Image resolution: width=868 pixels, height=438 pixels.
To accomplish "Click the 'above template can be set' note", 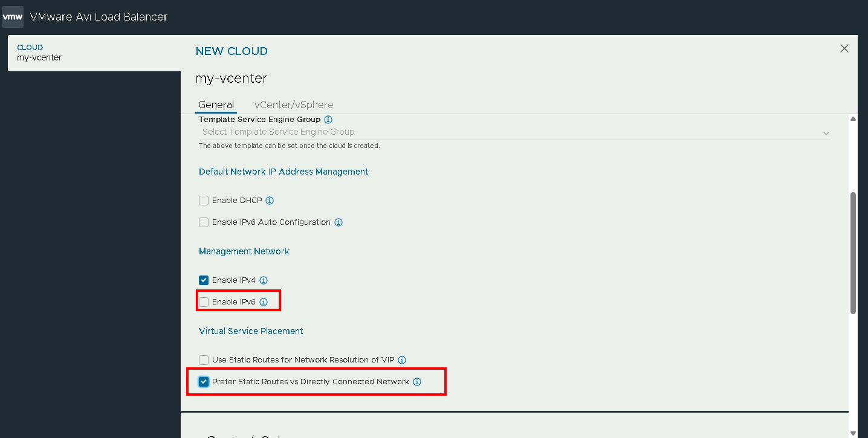I will coord(289,146).
